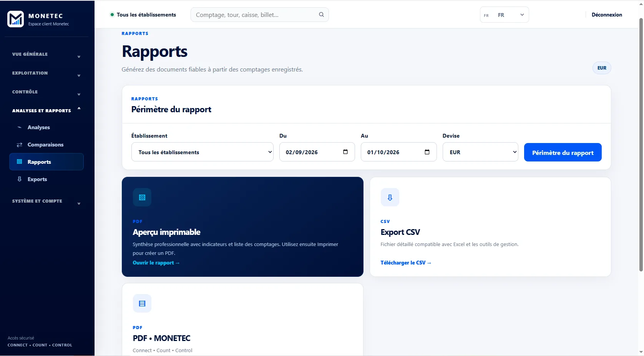644x356 pixels.
Task: Click the PDF • MONETEC card title
Action: pos(161,338)
